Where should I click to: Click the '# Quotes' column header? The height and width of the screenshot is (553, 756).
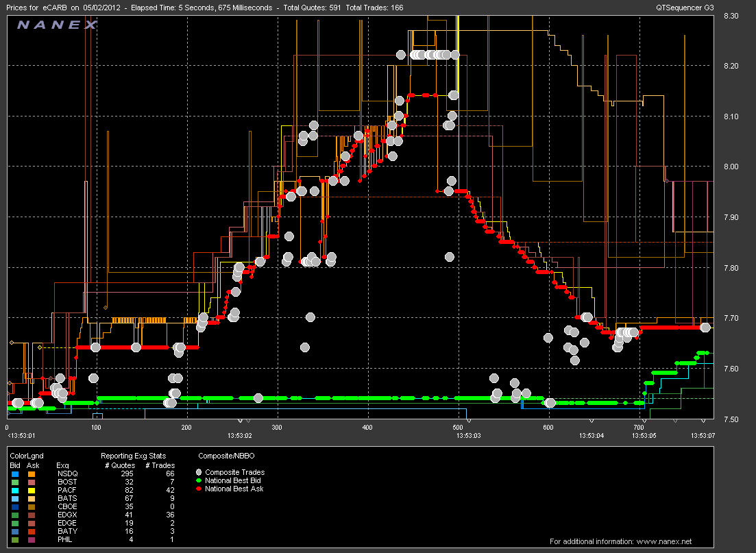pyautogui.click(x=120, y=466)
